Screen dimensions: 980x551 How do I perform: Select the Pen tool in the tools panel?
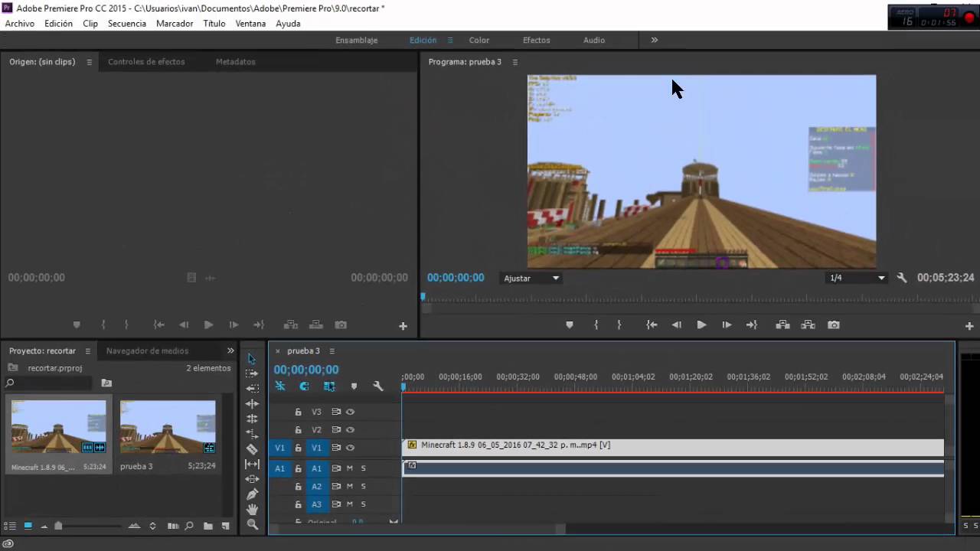pyautogui.click(x=252, y=494)
